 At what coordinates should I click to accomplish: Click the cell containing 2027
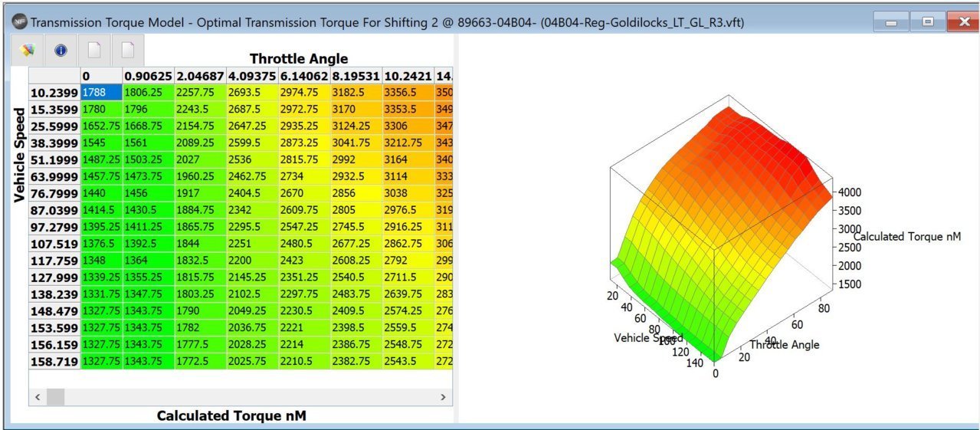click(200, 159)
